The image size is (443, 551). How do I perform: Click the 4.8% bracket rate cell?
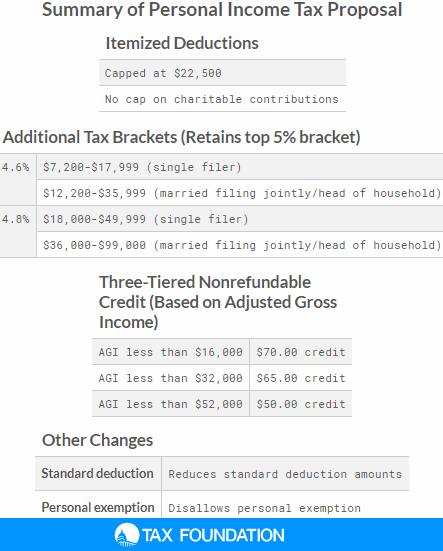18,232
